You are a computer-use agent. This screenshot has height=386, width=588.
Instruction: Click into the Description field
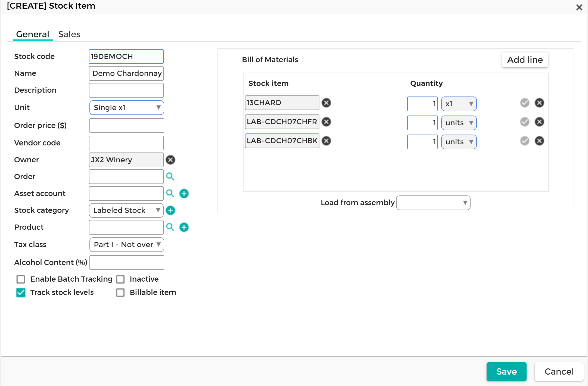[x=126, y=90]
